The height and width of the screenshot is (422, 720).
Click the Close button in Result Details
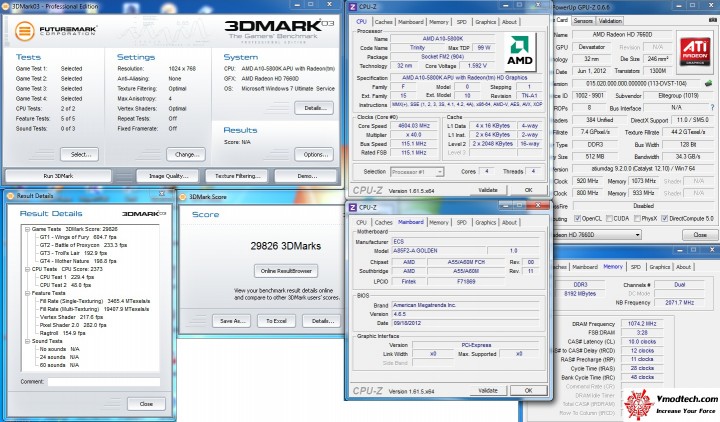[x=146, y=404]
